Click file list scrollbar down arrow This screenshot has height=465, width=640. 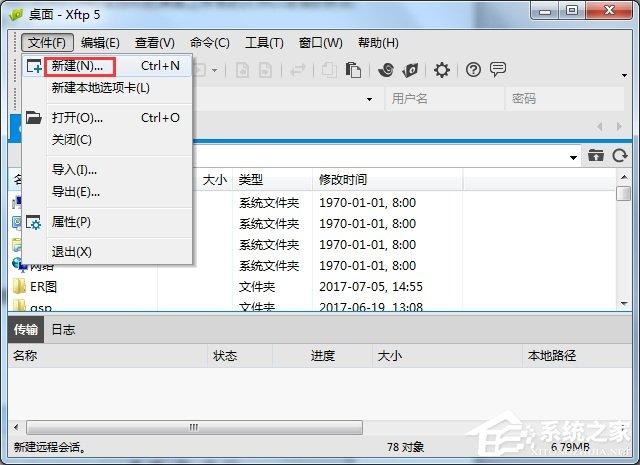pos(624,303)
